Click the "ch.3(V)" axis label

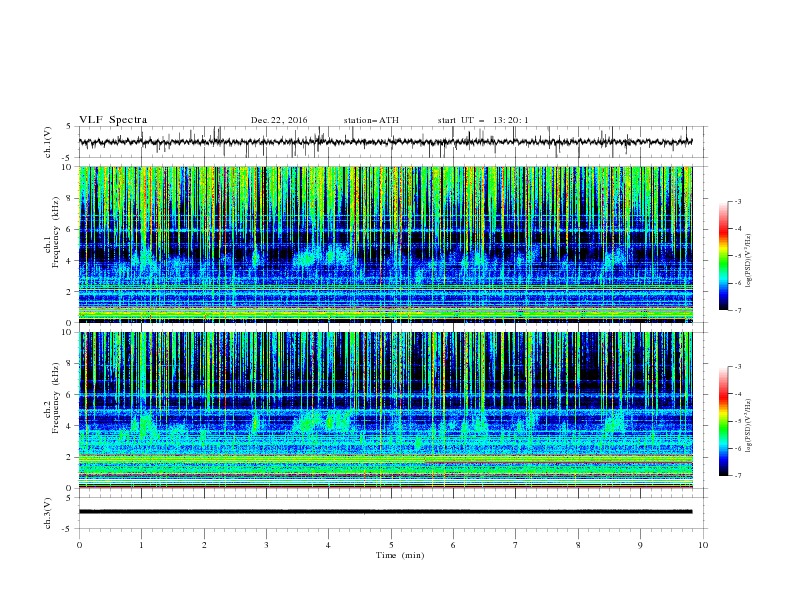click(x=48, y=513)
